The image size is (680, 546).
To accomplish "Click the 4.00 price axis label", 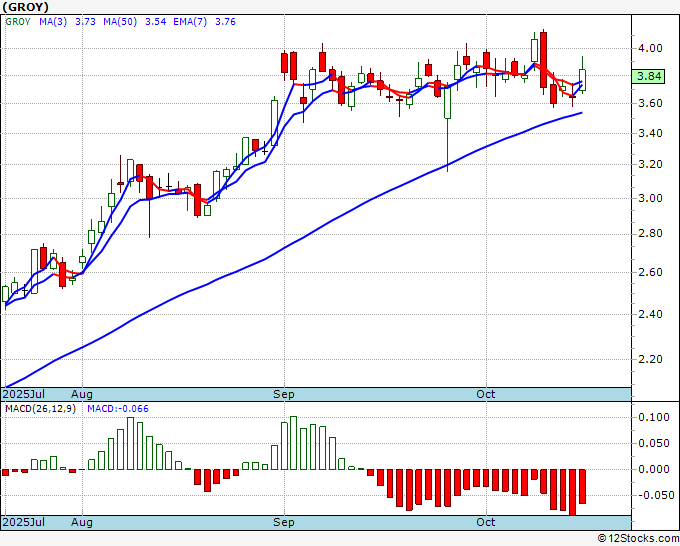I will tap(650, 48).
